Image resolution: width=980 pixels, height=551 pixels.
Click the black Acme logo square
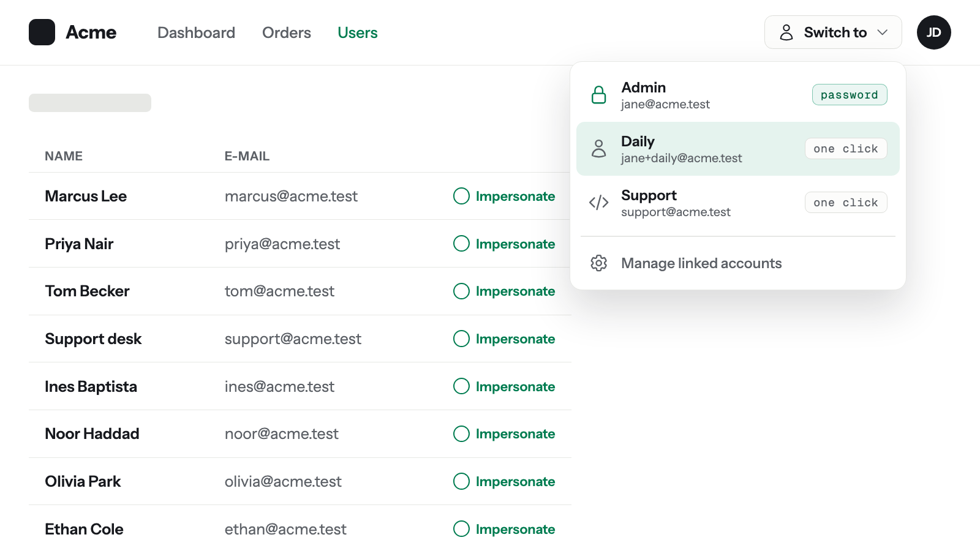click(x=42, y=32)
